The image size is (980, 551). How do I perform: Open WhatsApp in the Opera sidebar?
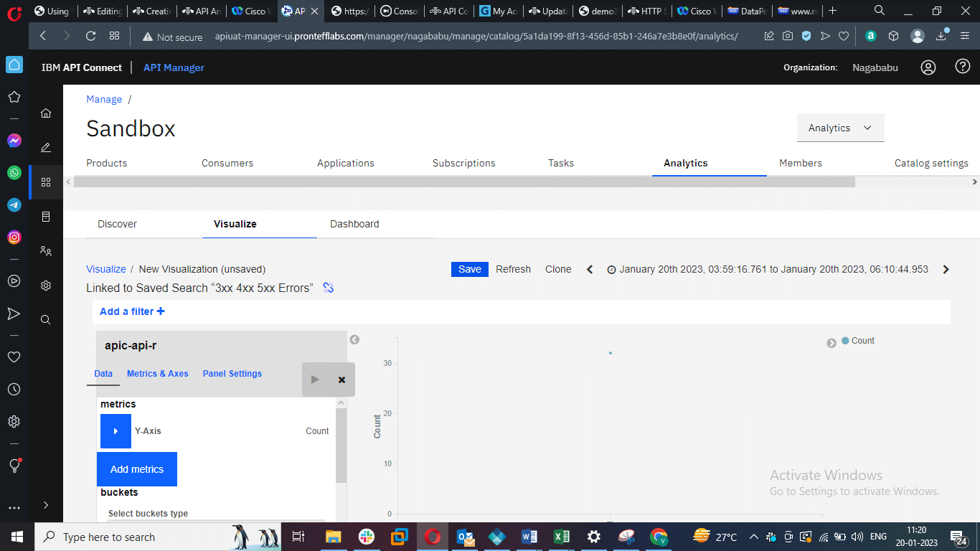click(x=14, y=173)
